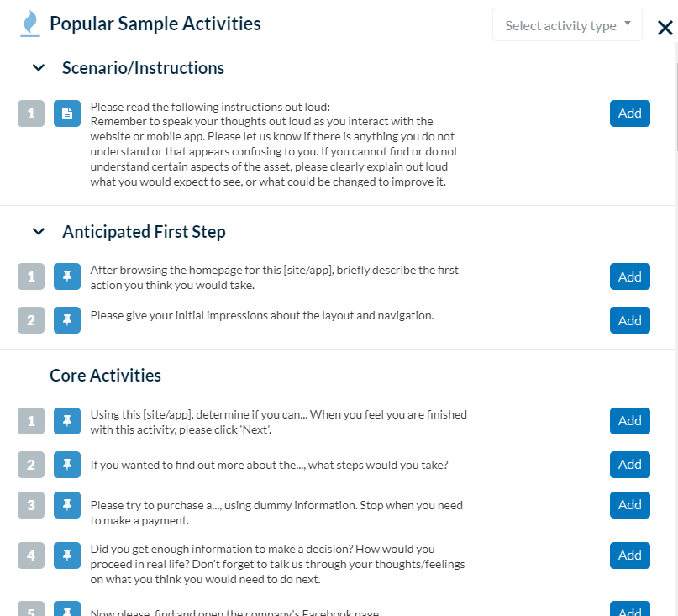Click the pin icon on the decision-making activity
The image size is (678, 616).
pos(66,555)
